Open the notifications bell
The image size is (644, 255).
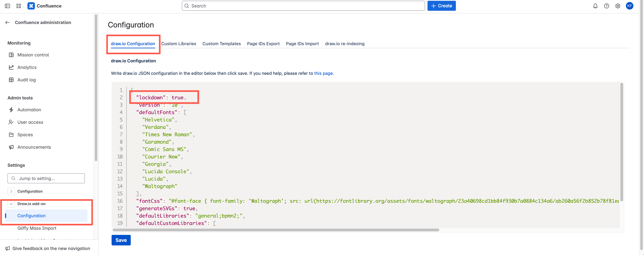(595, 6)
